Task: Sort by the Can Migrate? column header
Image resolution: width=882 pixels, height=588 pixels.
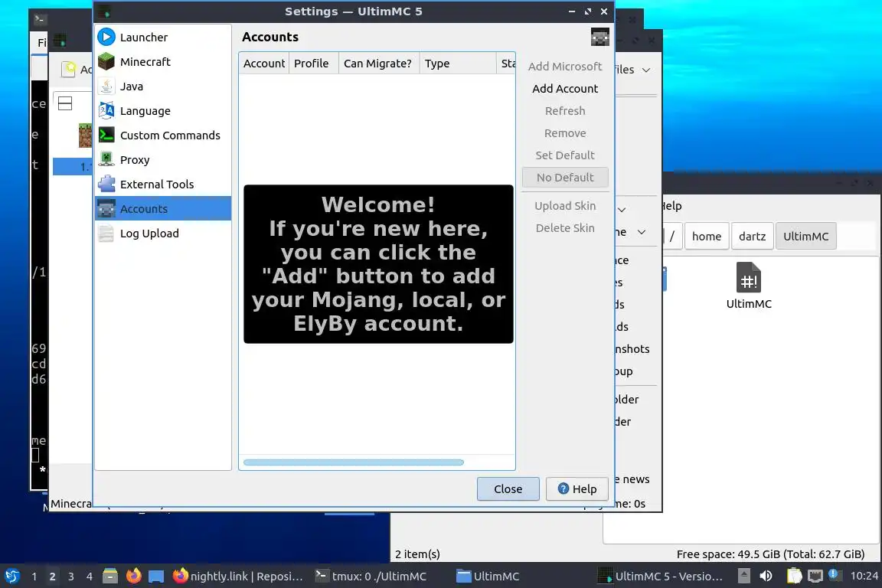Action: pos(378,64)
